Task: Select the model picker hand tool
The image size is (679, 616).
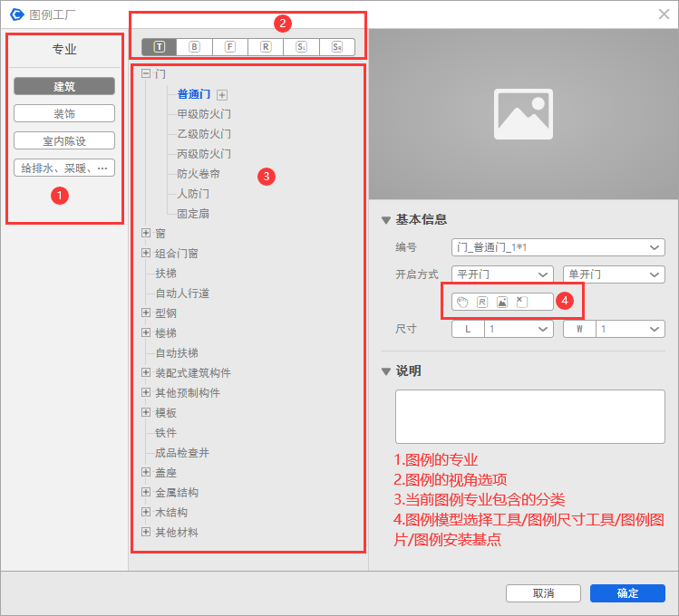Action: click(x=462, y=302)
